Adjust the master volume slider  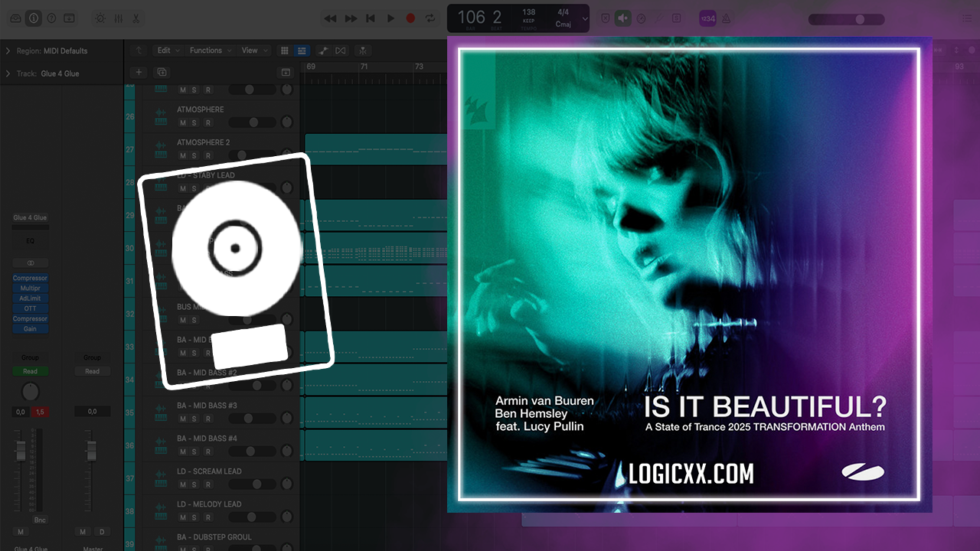848,19
